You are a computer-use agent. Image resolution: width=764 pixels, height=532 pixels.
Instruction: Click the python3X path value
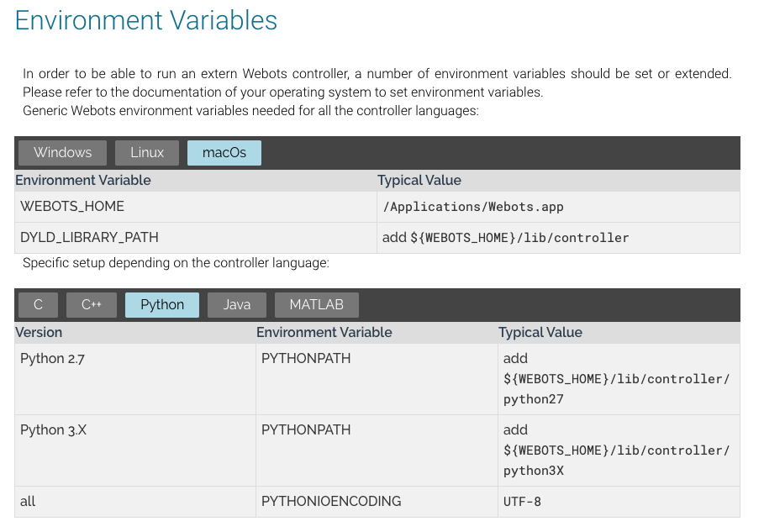(616, 461)
